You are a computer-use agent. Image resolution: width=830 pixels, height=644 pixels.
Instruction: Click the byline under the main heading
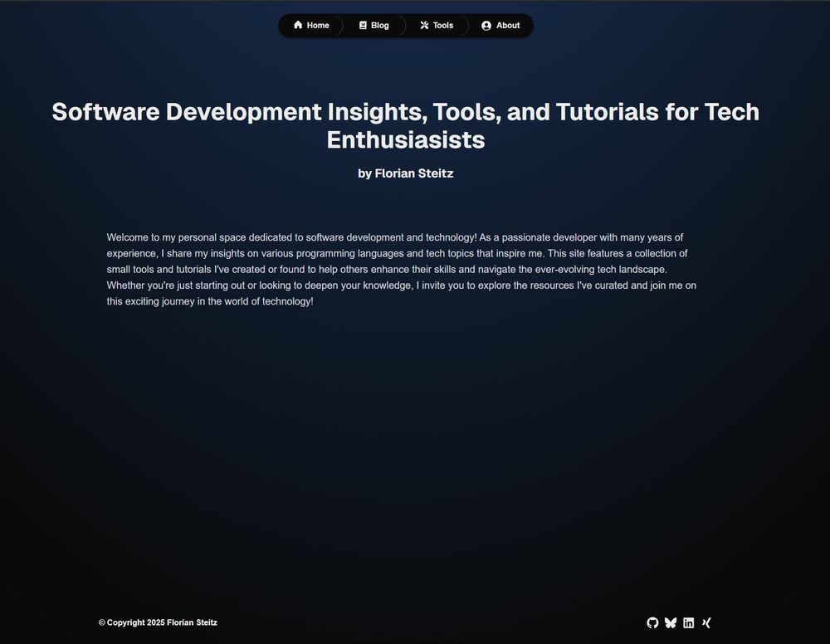point(405,173)
